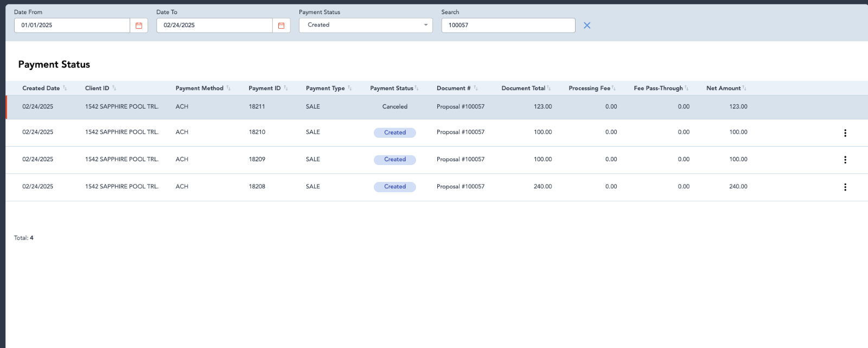Viewport: 868px width, 348px height.
Task: Sort by Document # column
Action: tap(457, 88)
